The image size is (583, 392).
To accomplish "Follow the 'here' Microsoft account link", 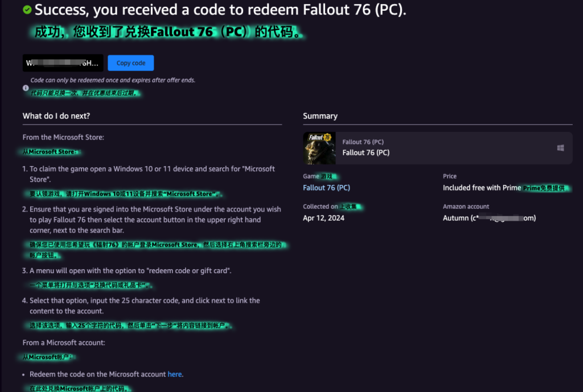I will click(174, 374).
